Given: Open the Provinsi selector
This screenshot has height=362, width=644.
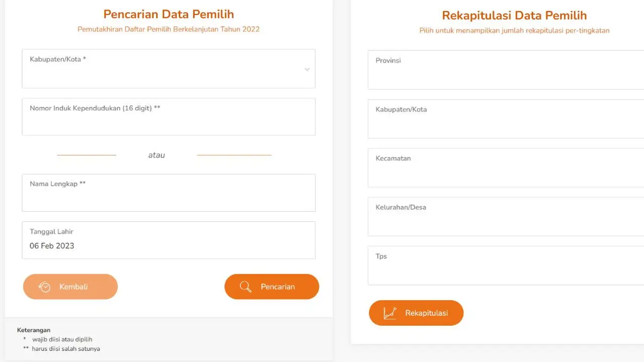Looking at the screenshot, I should tap(503, 70).
